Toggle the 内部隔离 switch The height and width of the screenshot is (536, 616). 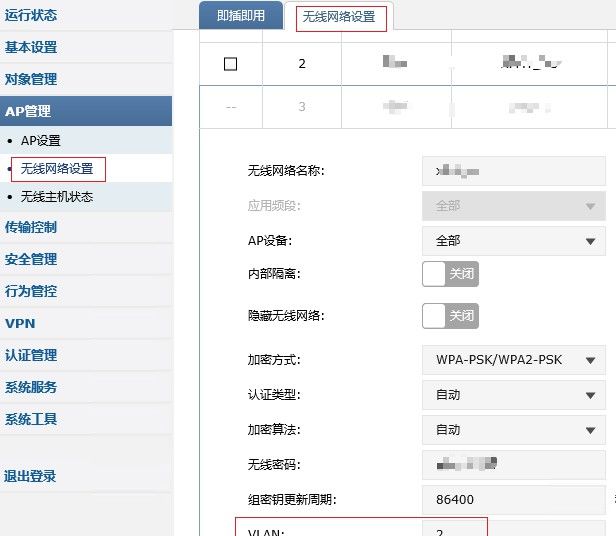[450, 274]
